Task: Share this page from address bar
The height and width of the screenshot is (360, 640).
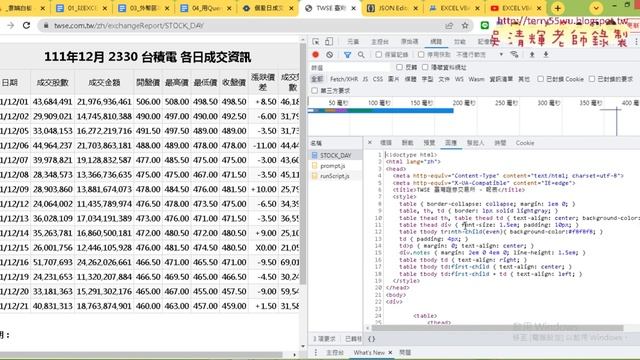Action: coord(449,25)
